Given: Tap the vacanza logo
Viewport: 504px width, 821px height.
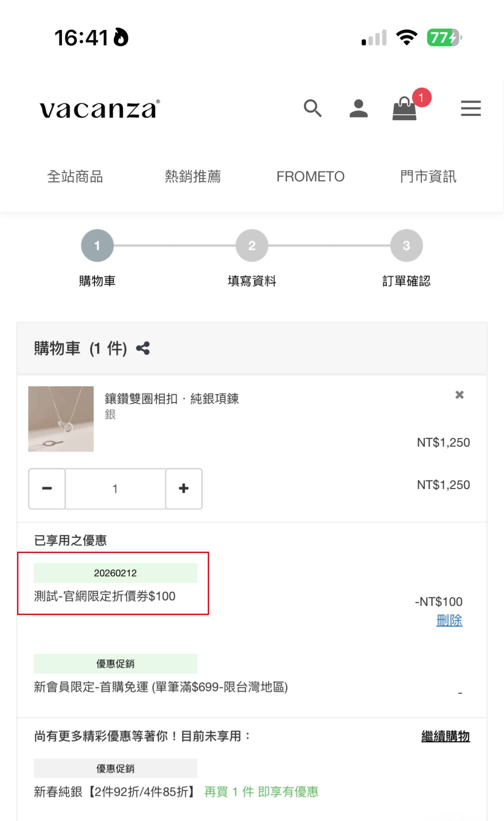Looking at the screenshot, I should coord(99,109).
